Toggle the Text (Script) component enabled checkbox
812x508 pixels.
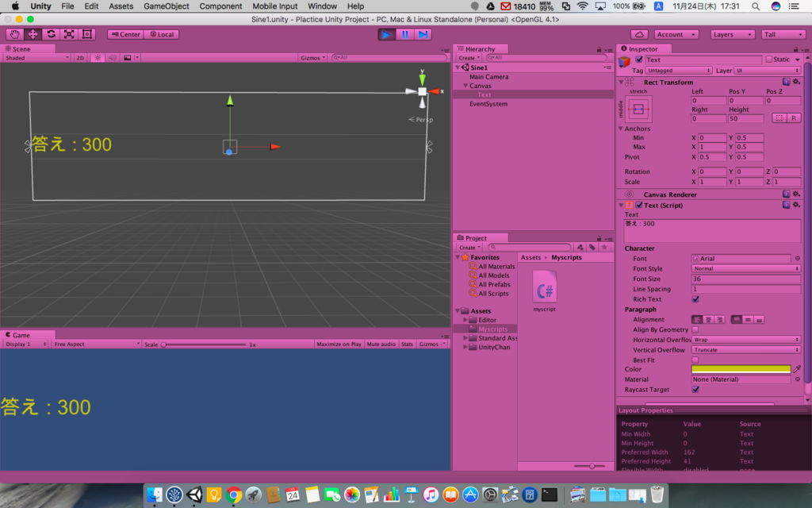pos(639,206)
